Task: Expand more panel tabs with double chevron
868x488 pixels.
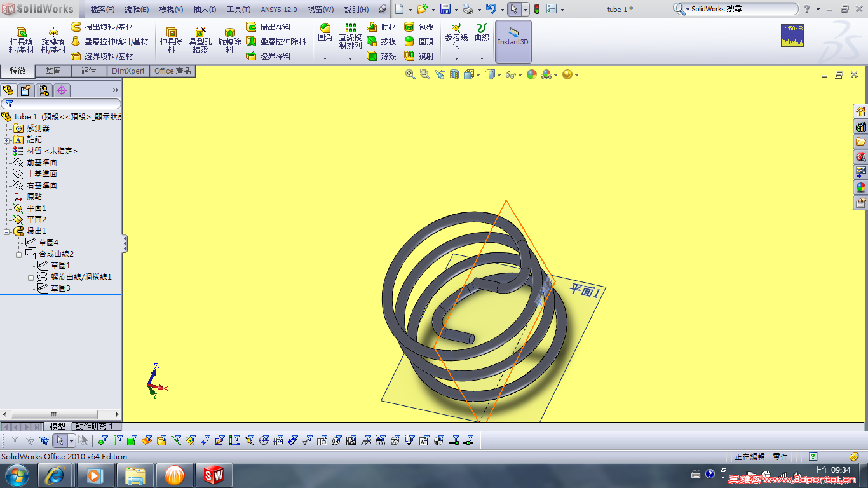Action: point(115,90)
